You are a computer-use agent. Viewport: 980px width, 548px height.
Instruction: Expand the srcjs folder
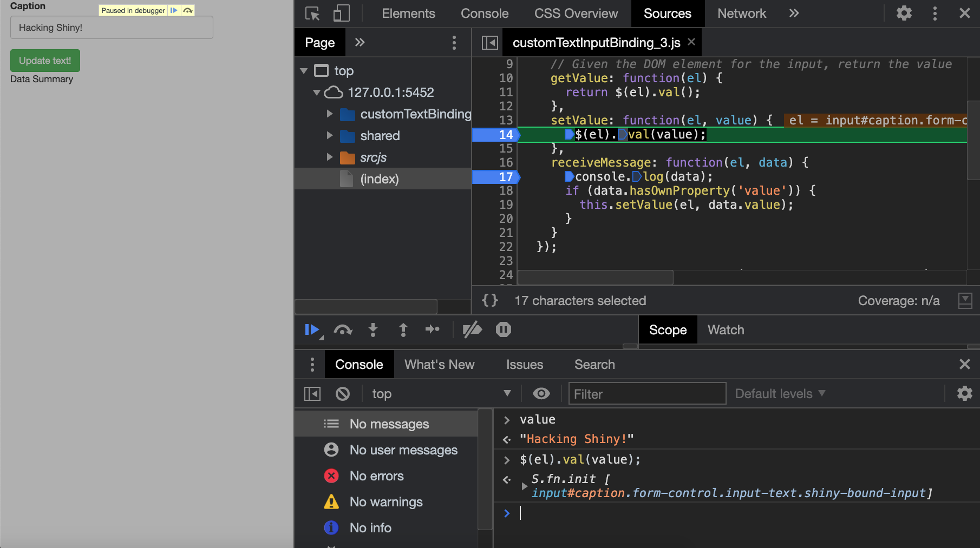[329, 157]
